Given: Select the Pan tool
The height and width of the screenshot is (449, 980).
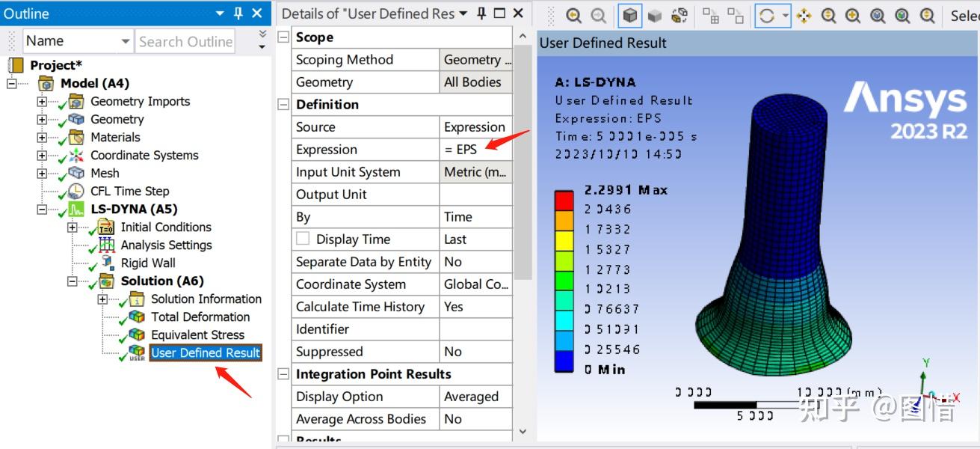Looking at the screenshot, I should 804,15.
